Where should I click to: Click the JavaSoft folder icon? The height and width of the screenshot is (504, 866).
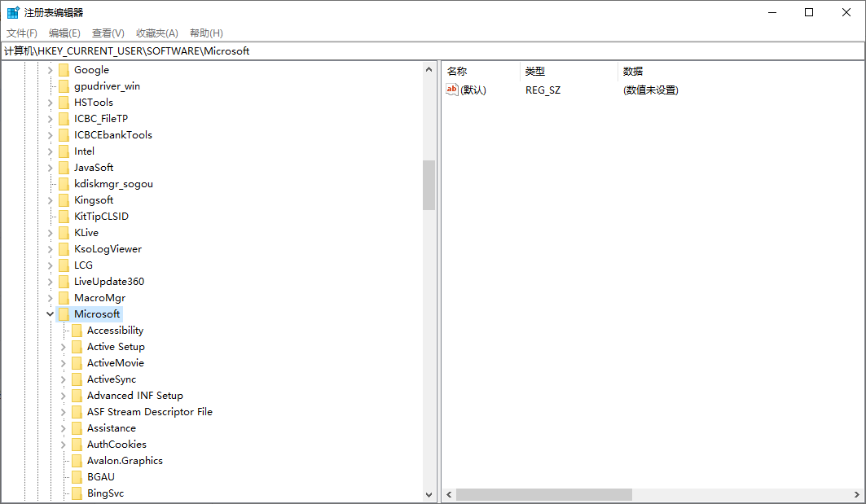coord(65,167)
